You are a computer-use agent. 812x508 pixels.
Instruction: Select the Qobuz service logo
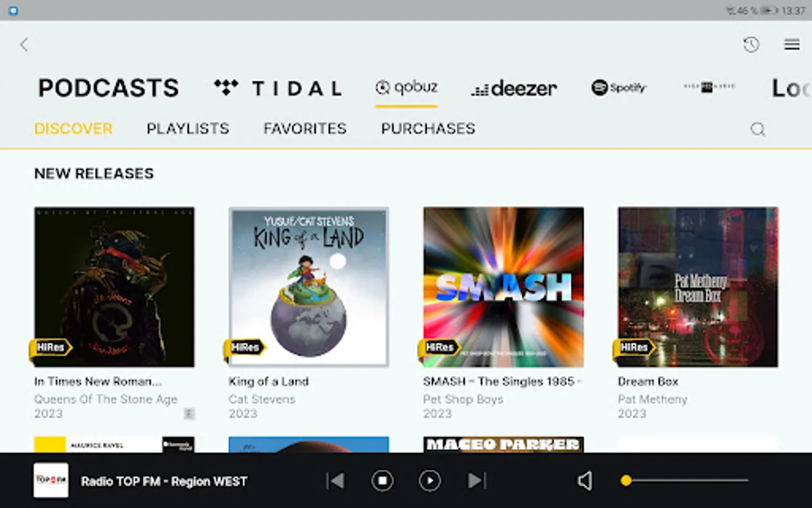(x=407, y=87)
